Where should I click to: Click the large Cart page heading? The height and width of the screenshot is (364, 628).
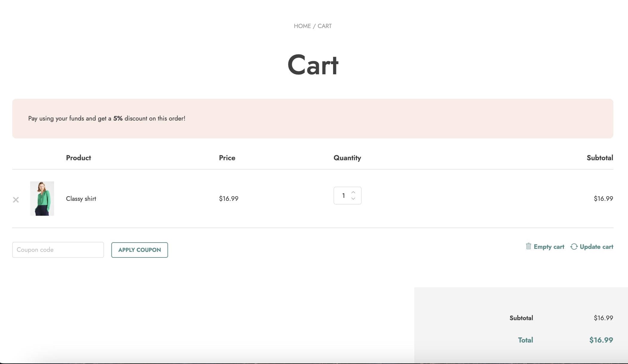click(313, 65)
